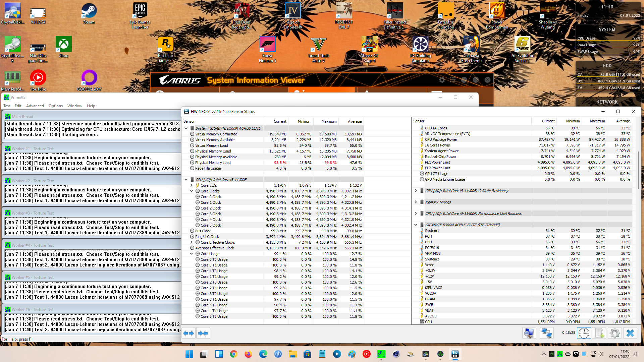Open Prime95 Help menu
644x362 pixels.
91,106
